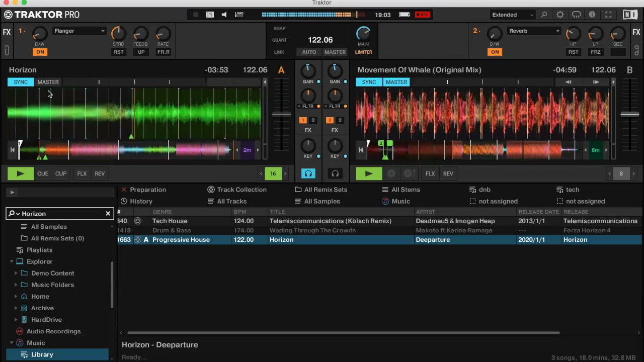644x362 pixels.
Task: Click the Track Collection favorite icon
Action: click(x=211, y=190)
